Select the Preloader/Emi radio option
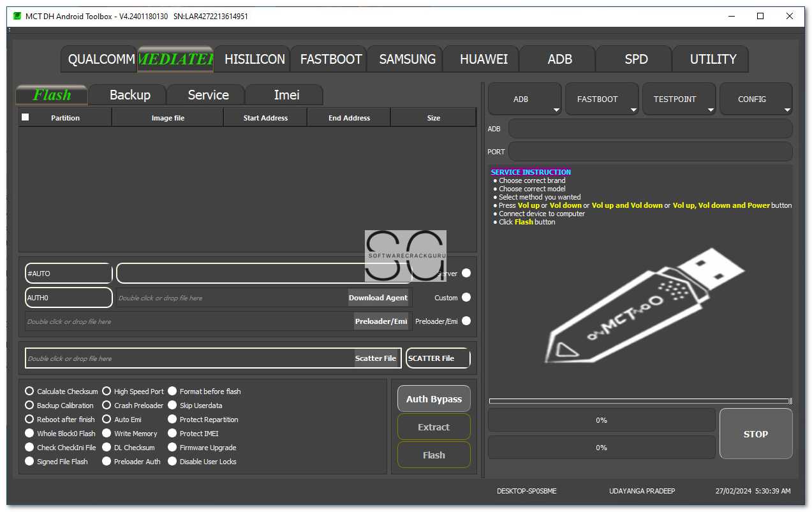Viewport: 812px width, 512px height. pyautogui.click(x=466, y=321)
